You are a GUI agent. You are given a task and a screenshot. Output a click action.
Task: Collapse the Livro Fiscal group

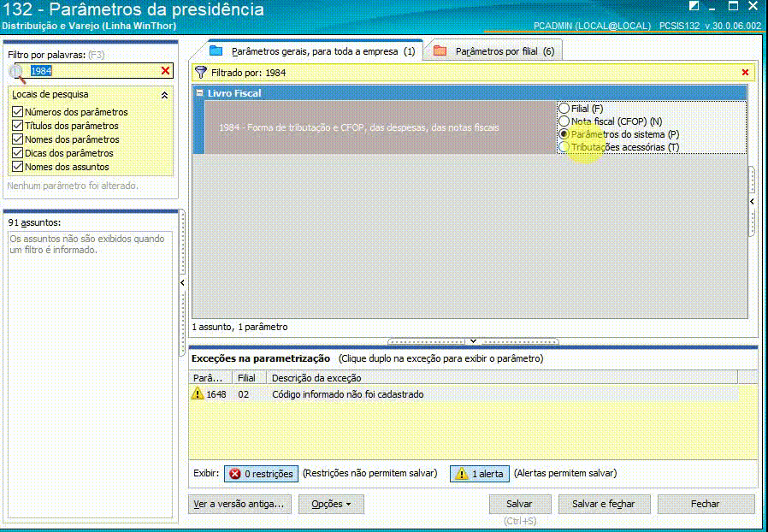(199, 92)
